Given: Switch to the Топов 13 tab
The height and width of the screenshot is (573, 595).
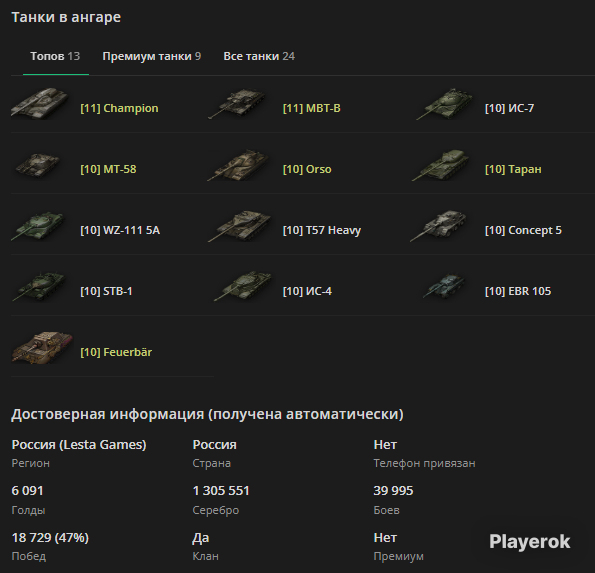Looking at the screenshot, I should click(55, 56).
